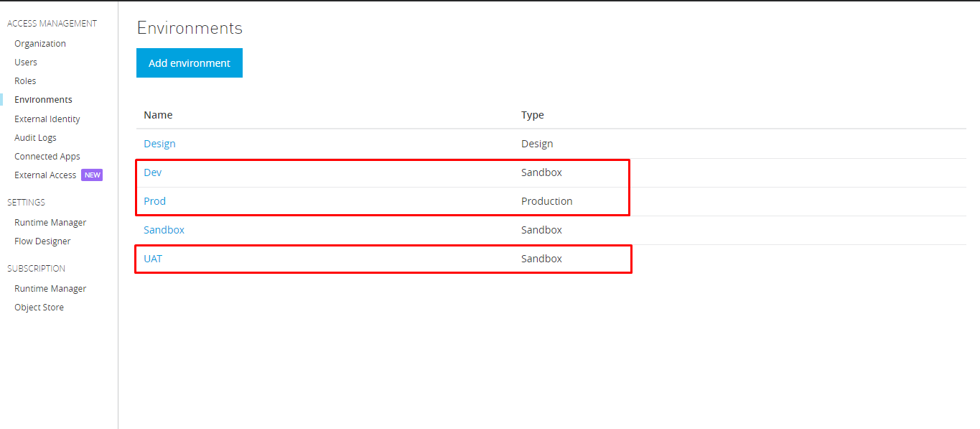Click the Name column header
980x429 pixels.
point(158,115)
